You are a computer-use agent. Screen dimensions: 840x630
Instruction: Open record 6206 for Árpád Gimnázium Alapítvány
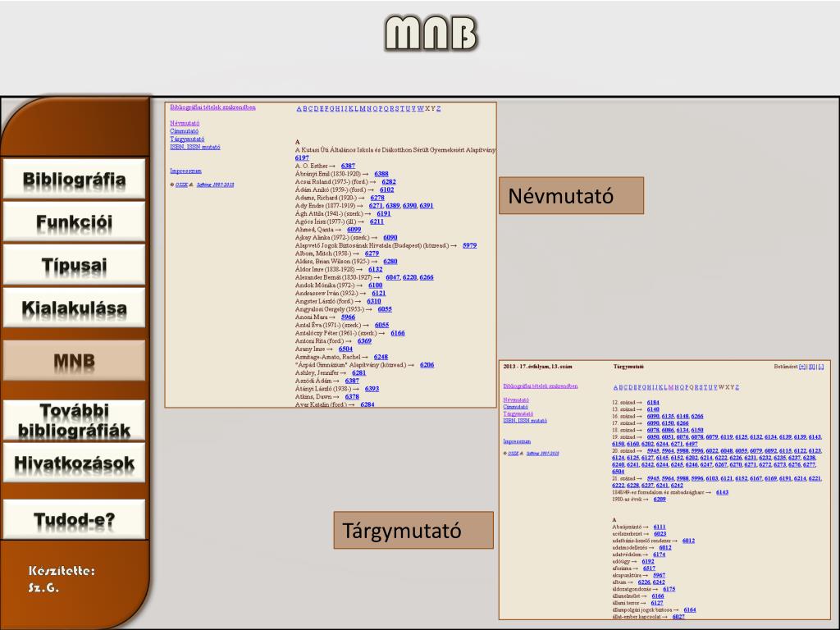[427, 365]
